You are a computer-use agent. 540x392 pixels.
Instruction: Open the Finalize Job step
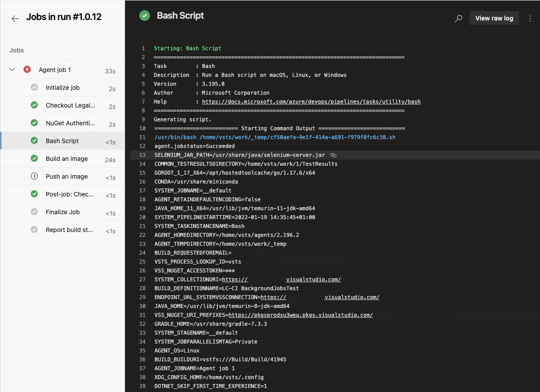click(x=63, y=212)
